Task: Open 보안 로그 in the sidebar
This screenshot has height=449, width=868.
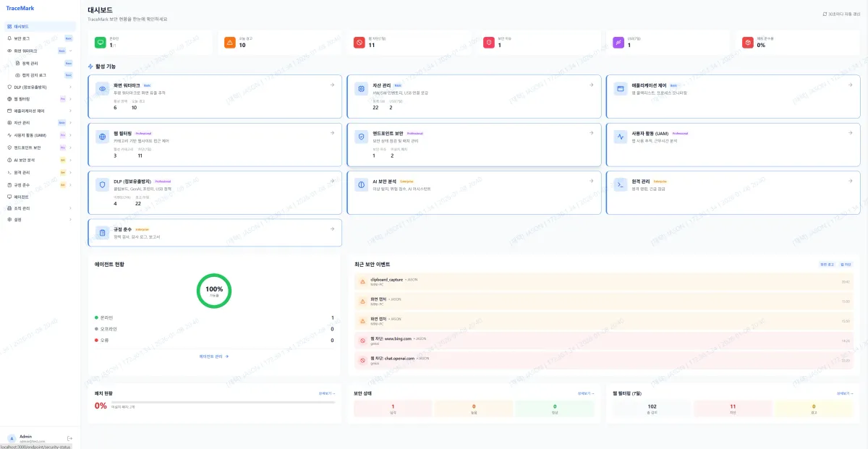Action: click(22, 38)
